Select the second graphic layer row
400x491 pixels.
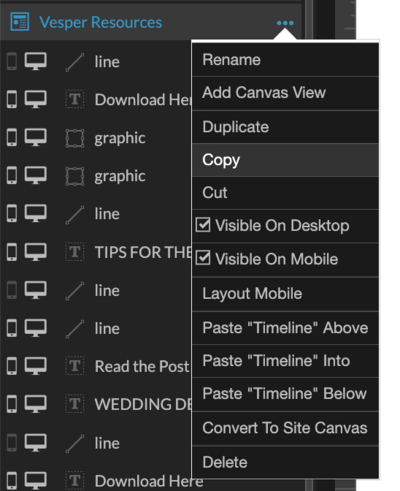pyautogui.click(x=96, y=176)
